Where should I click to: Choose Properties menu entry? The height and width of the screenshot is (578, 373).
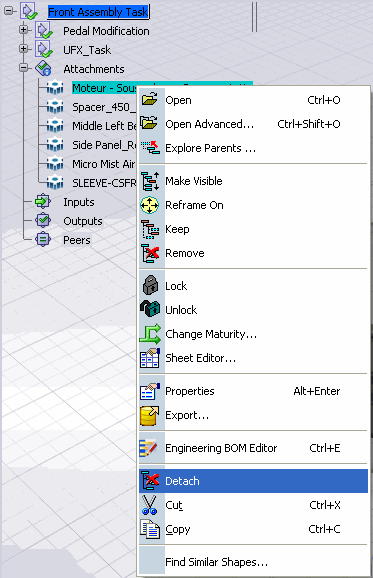click(254, 391)
